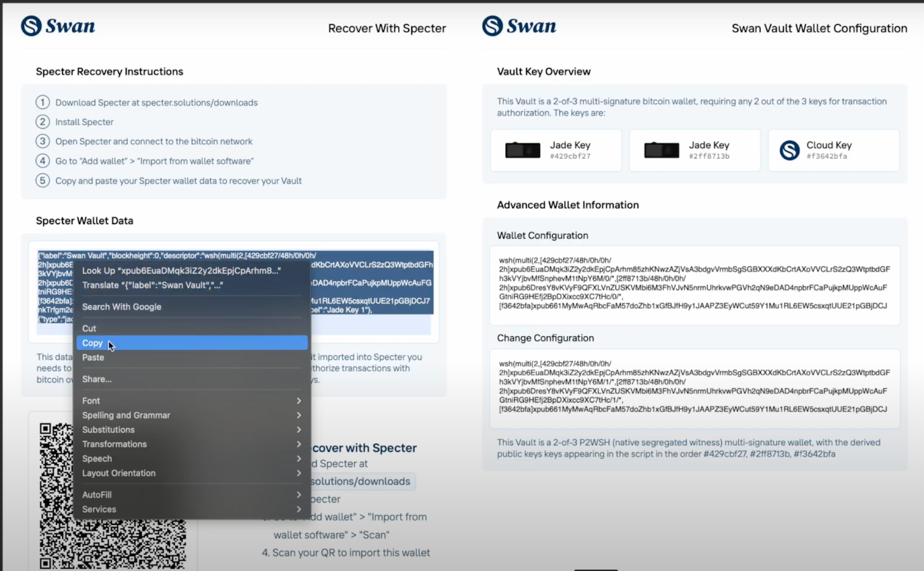Viewport: 924px width, 571px height.
Task: Choose Paste in the context menu
Action: 192,357
